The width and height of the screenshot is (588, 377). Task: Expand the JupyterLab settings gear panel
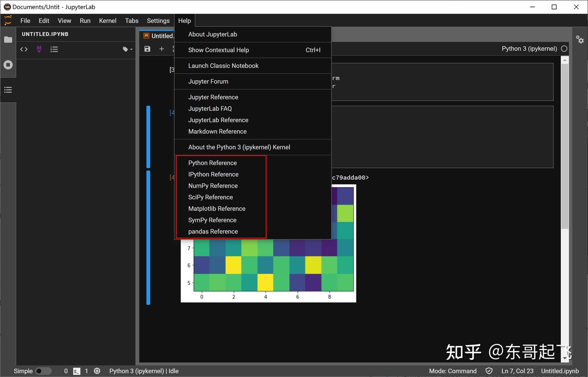[x=580, y=40]
